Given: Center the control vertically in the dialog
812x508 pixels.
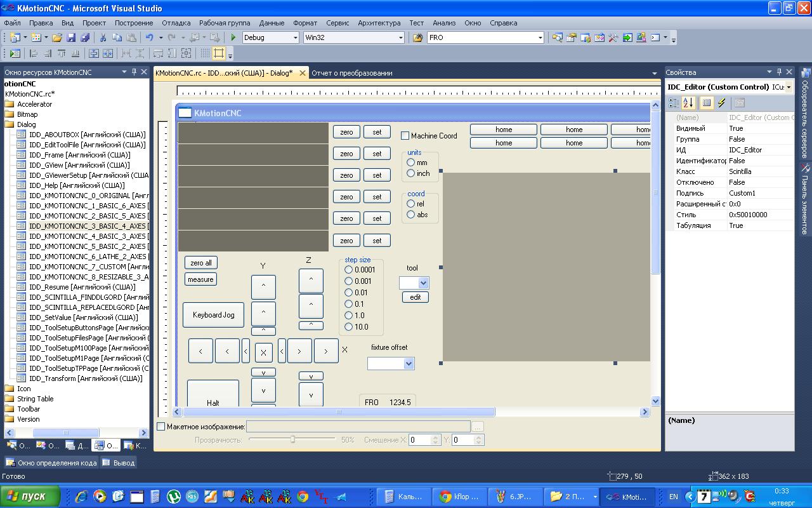Looking at the screenshot, I should coord(94,53).
